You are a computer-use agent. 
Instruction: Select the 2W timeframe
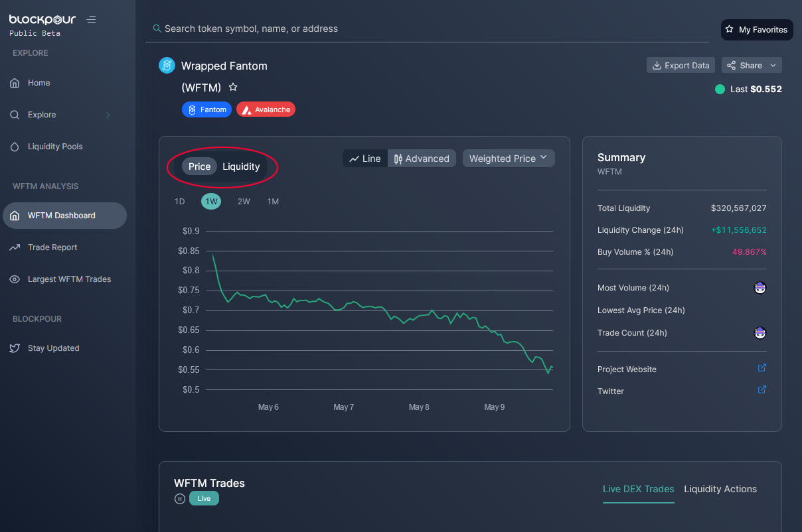[244, 202]
